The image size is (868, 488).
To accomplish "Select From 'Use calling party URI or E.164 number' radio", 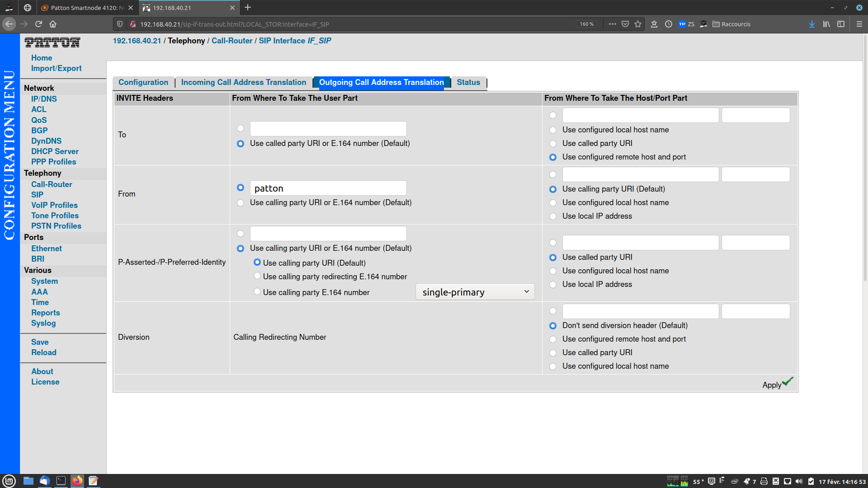I will pos(241,203).
